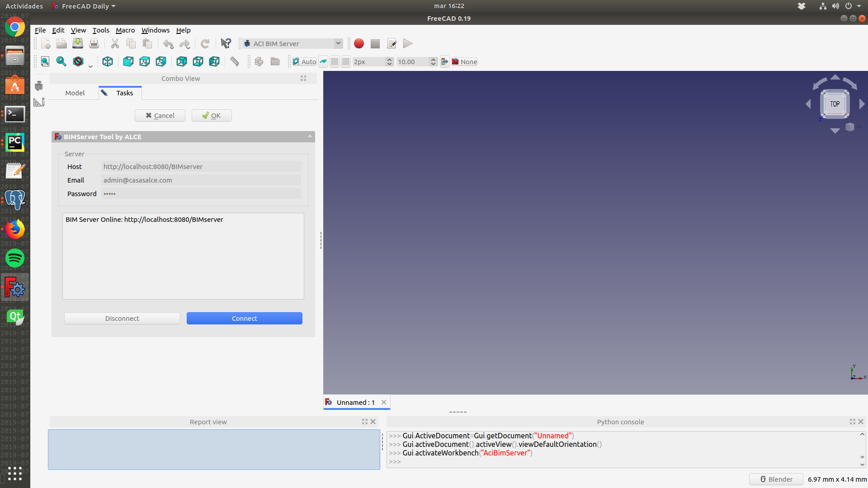Screen dimensions: 868x488
Task: Click the Host input field
Action: click(201, 167)
